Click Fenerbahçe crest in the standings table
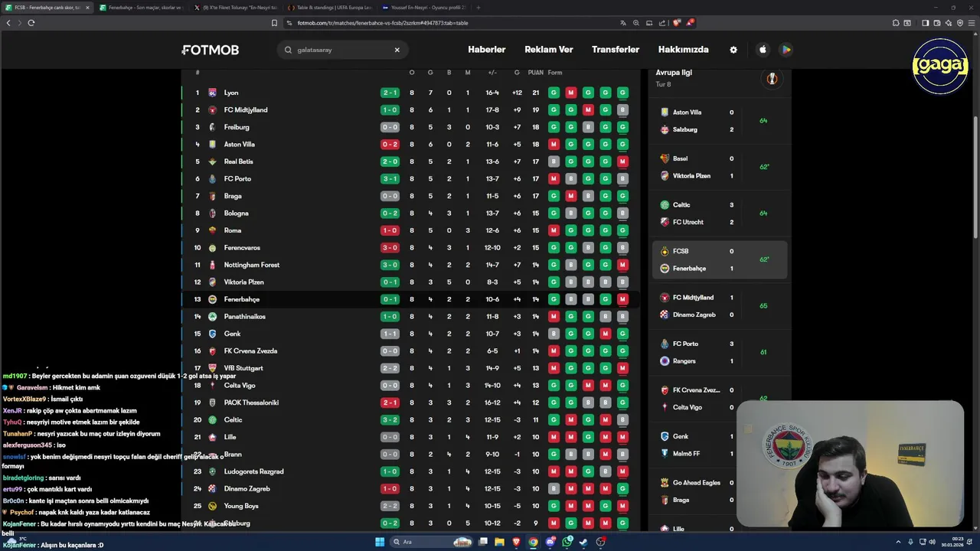 212,299
